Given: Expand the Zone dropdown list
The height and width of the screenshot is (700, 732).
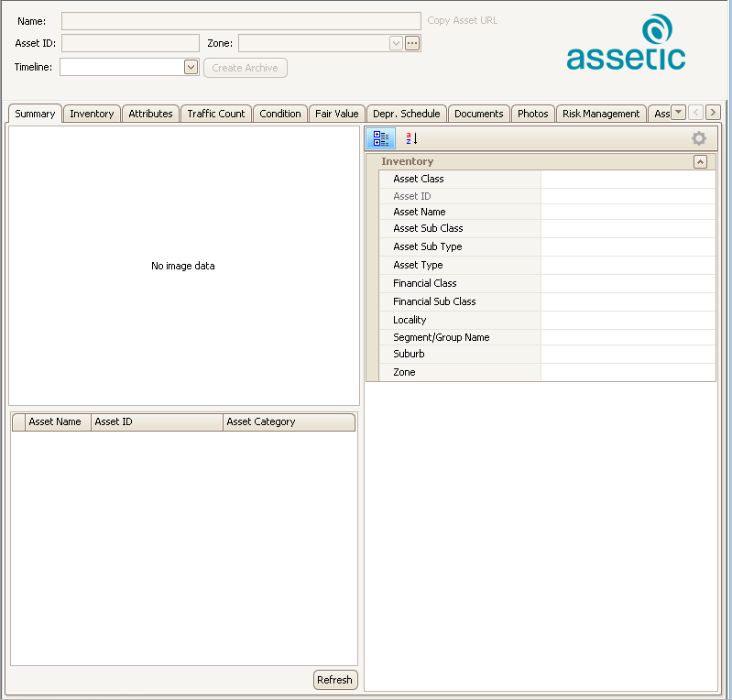Looking at the screenshot, I should tap(396, 43).
